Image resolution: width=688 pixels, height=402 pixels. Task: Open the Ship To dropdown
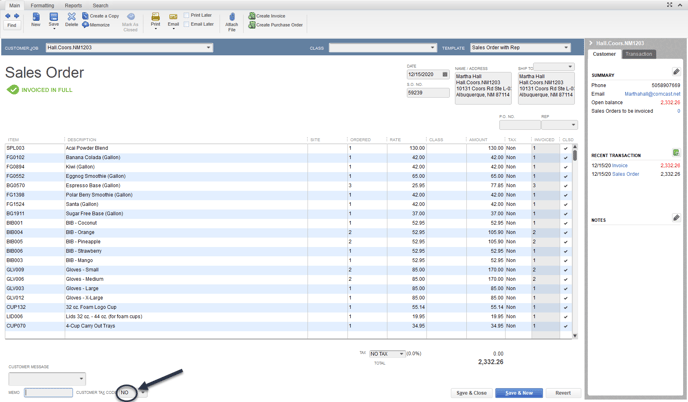570,67
